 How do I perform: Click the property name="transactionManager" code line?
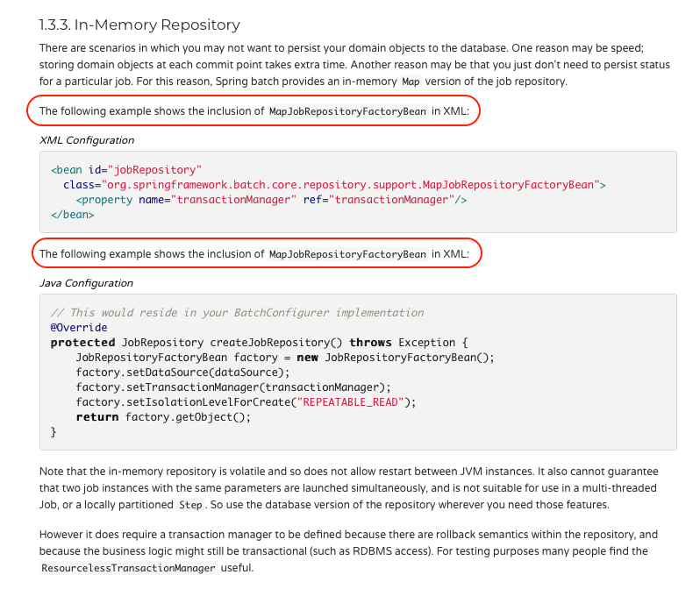(271, 200)
